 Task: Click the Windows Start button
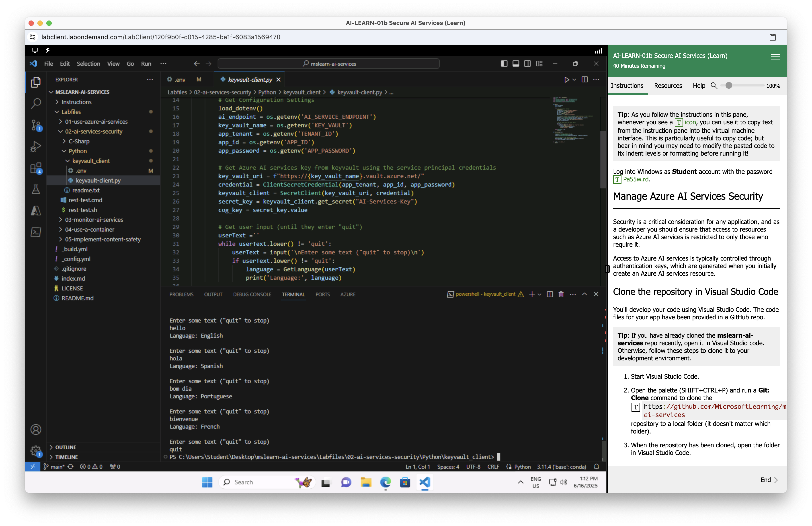207,482
